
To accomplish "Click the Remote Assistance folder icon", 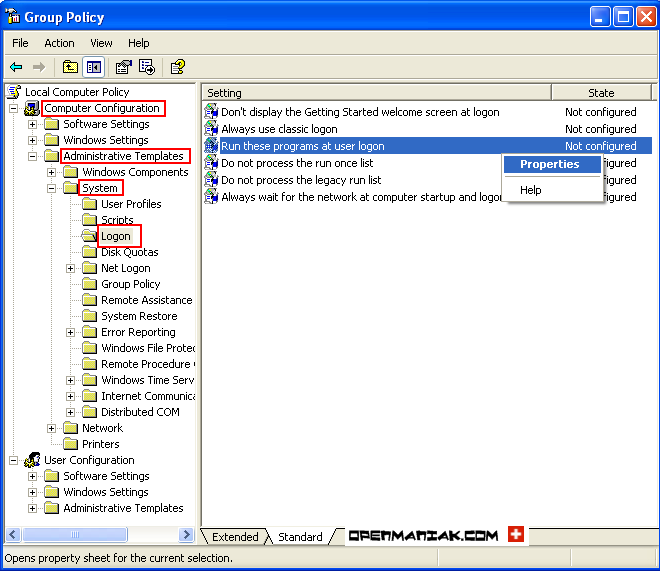I will [89, 300].
